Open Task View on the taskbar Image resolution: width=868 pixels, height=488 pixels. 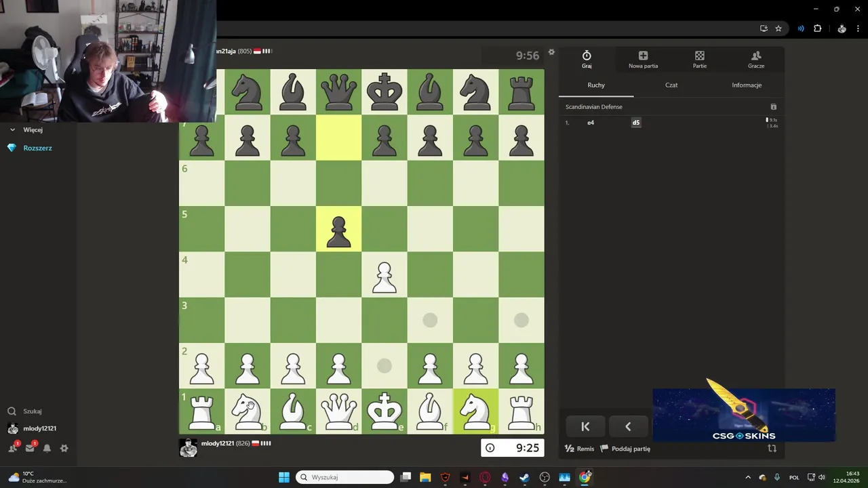[x=406, y=477]
